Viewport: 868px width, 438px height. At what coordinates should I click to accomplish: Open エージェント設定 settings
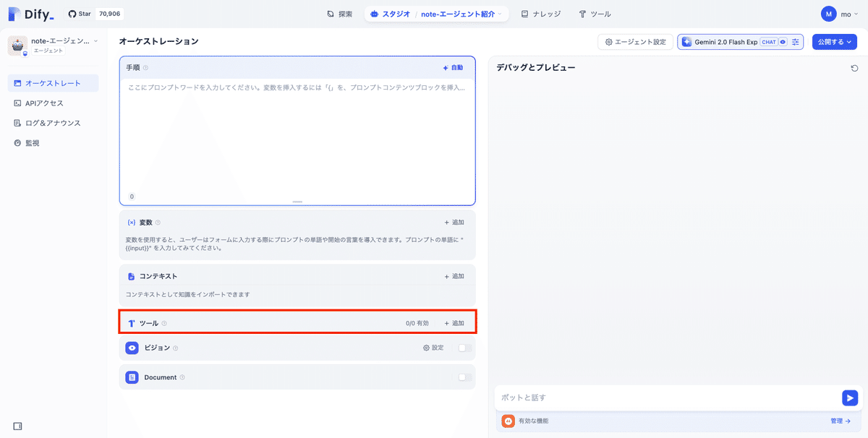tap(635, 41)
